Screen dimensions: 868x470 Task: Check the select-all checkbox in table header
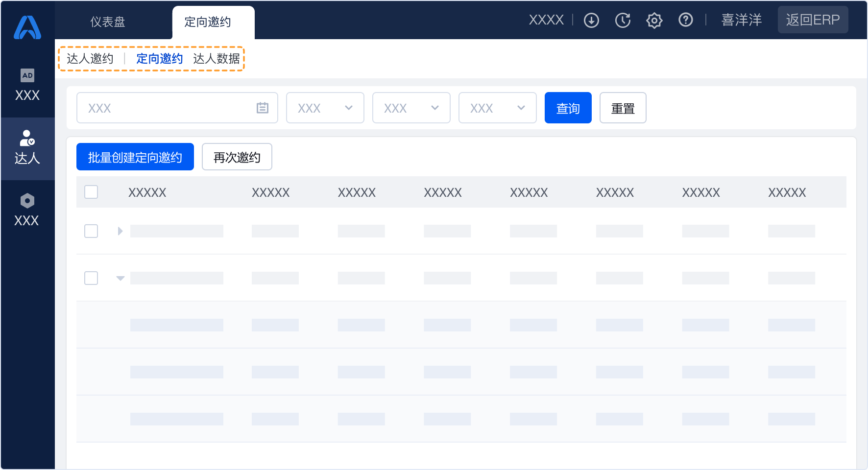coord(91,192)
